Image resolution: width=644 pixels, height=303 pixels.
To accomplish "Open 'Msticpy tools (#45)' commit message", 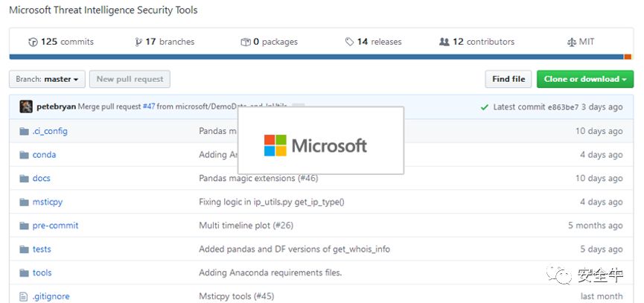I will 236,296.
